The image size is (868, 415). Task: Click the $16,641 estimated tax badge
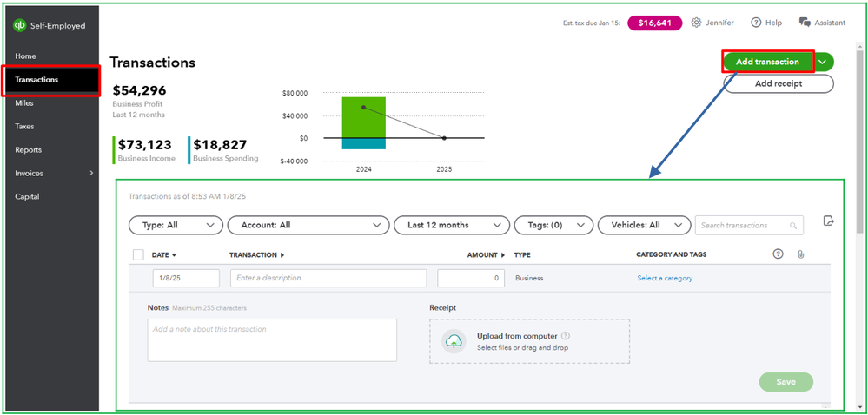[x=655, y=23]
